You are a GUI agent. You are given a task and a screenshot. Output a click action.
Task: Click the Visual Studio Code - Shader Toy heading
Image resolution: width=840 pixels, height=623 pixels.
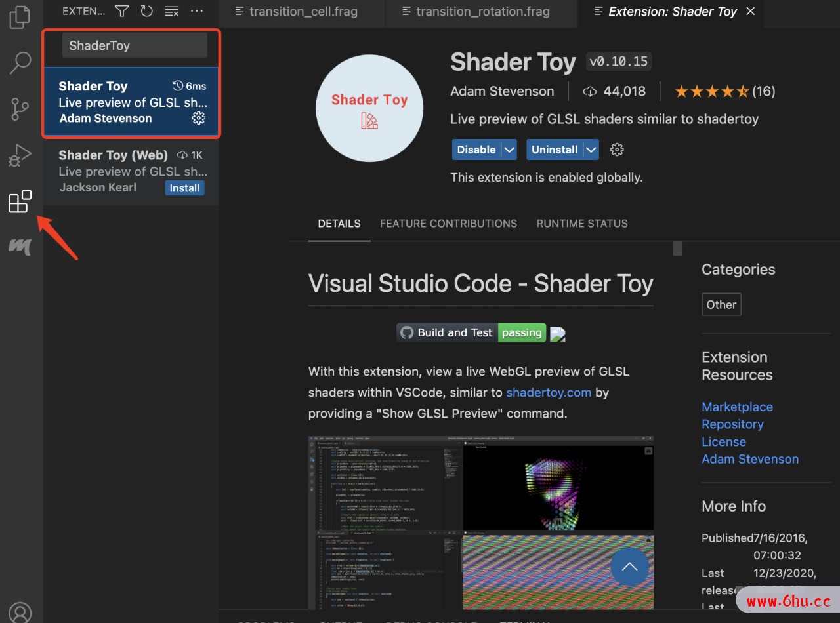pos(480,283)
